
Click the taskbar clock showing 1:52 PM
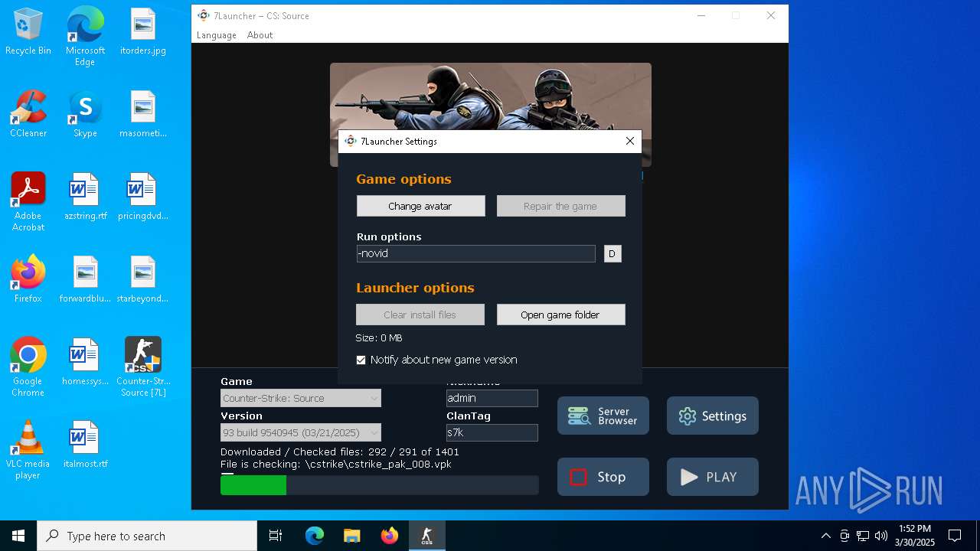tap(914, 536)
